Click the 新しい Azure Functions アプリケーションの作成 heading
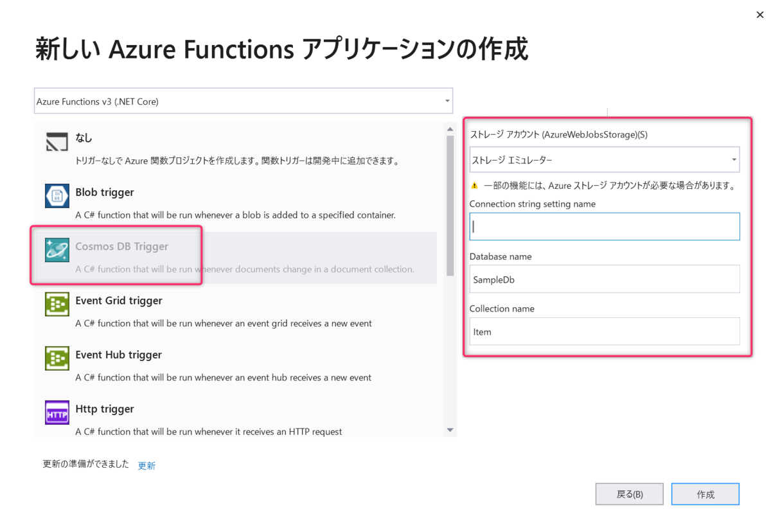Image resolution: width=771 pixels, height=532 pixels. pyautogui.click(x=281, y=49)
